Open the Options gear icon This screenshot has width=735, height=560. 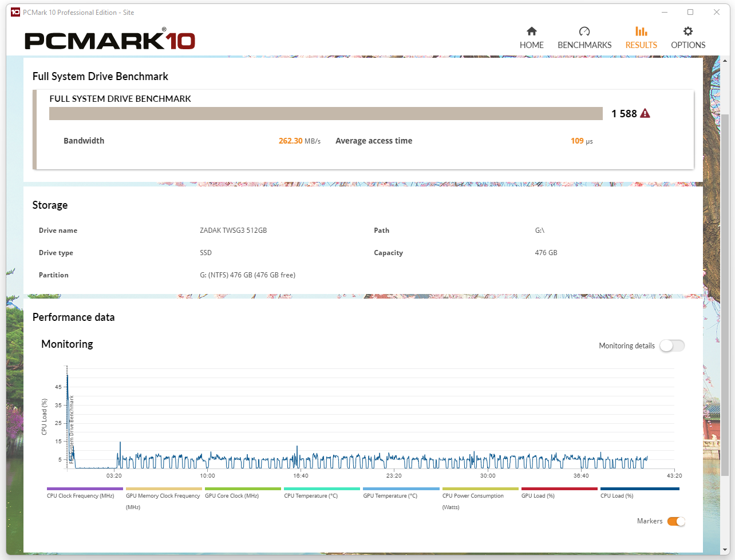688,31
